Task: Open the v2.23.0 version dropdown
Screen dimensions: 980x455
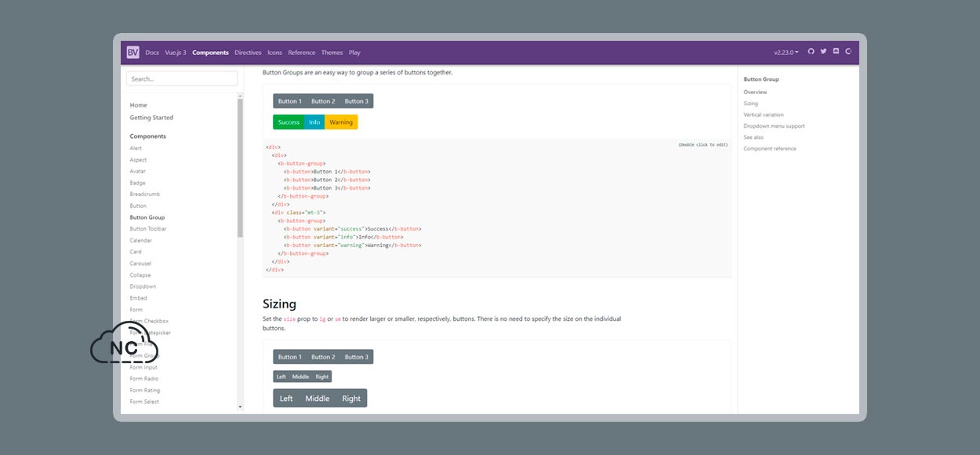Action: tap(786, 53)
